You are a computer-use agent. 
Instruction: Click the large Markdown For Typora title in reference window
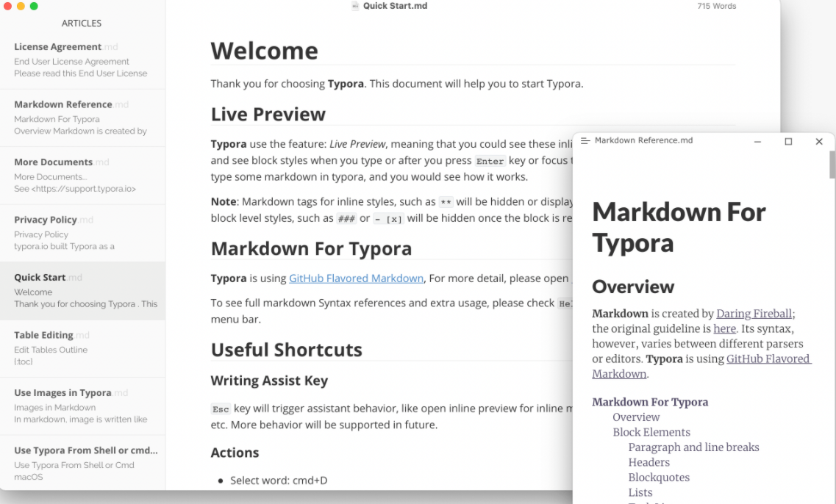click(679, 228)
